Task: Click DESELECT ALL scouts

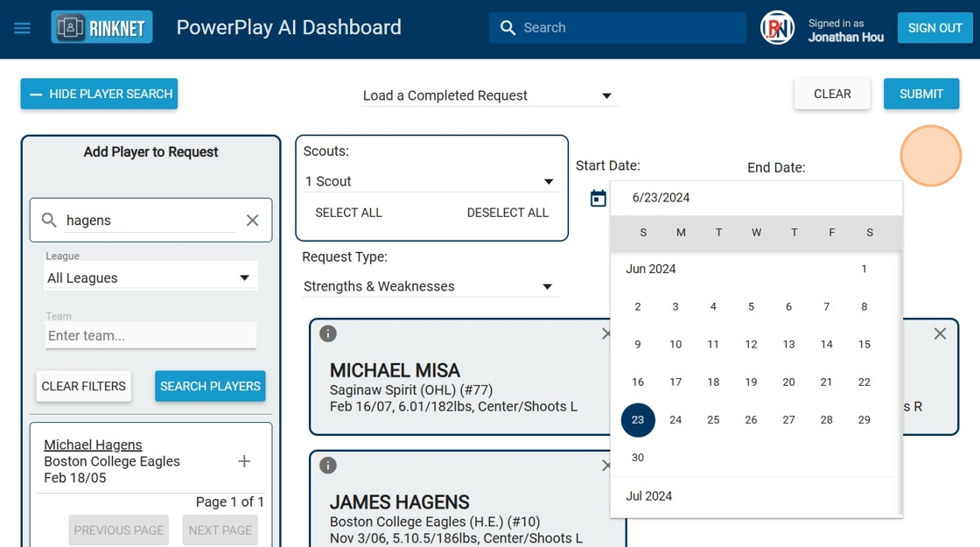Action: click(507, 213)
